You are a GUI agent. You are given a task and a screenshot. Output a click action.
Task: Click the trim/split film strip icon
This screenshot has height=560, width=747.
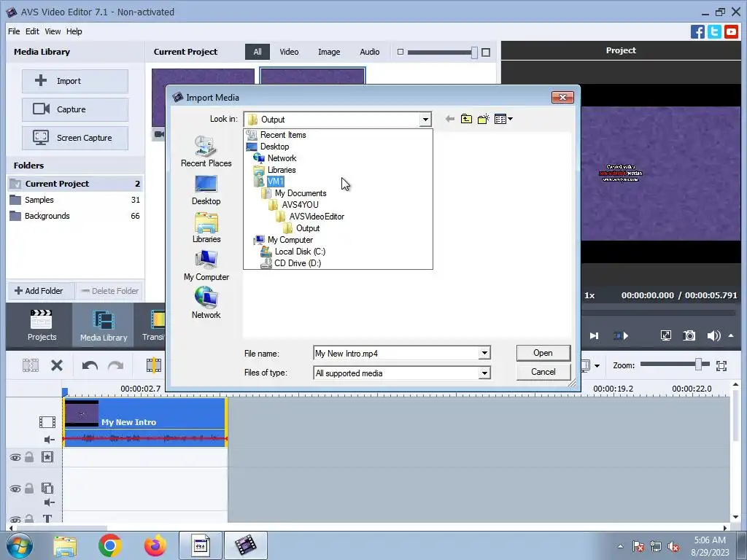[153, 365]
